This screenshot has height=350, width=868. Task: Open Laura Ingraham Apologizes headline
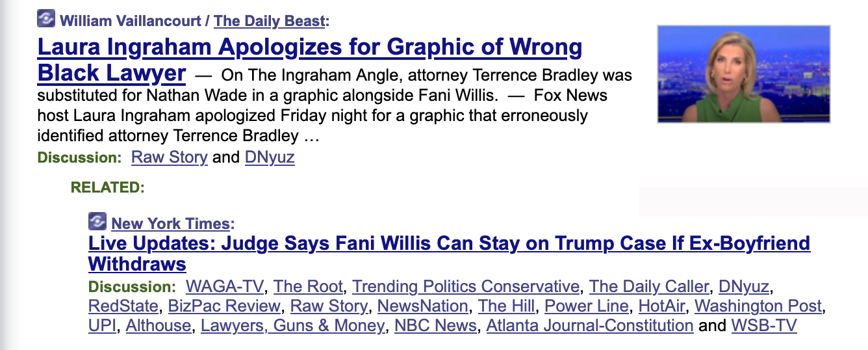pos(309,47)
